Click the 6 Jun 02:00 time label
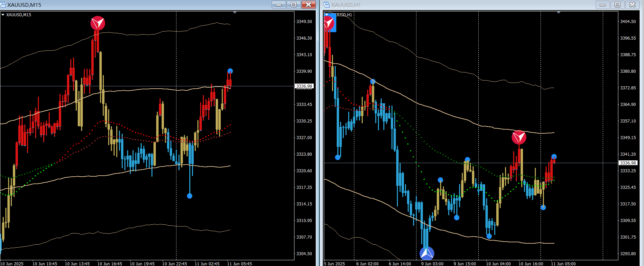644x266 pixels. coord(367,264)
